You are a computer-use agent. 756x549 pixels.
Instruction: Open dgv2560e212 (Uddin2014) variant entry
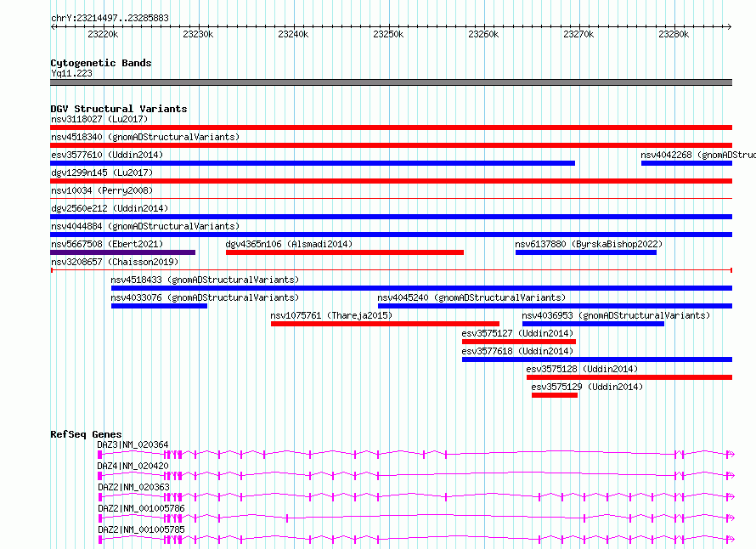coord(110,208)
